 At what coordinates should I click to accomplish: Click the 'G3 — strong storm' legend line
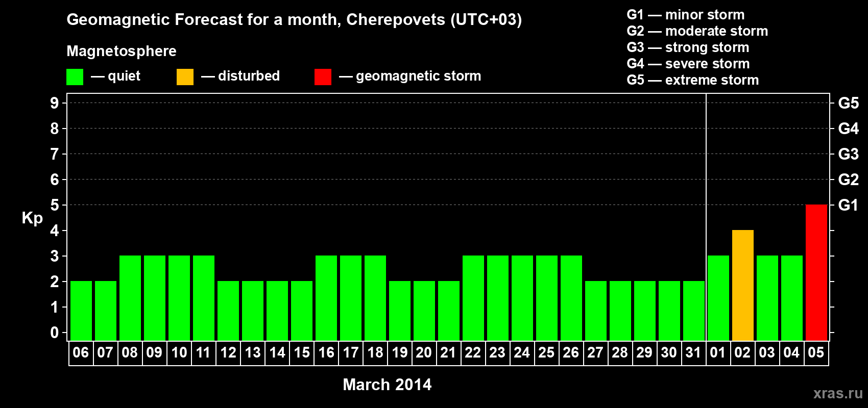tap(688, 47)
